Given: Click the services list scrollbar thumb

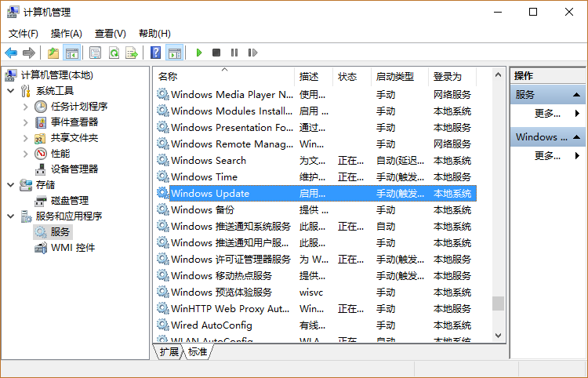Looking at the screenshot, I should point(498,303).
